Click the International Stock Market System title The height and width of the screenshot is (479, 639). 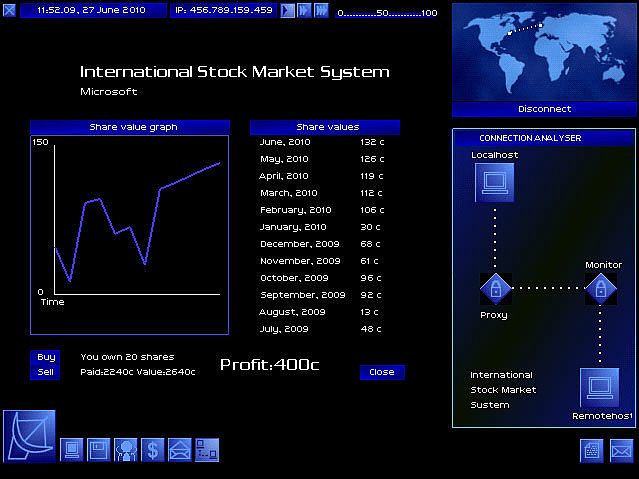235,72
